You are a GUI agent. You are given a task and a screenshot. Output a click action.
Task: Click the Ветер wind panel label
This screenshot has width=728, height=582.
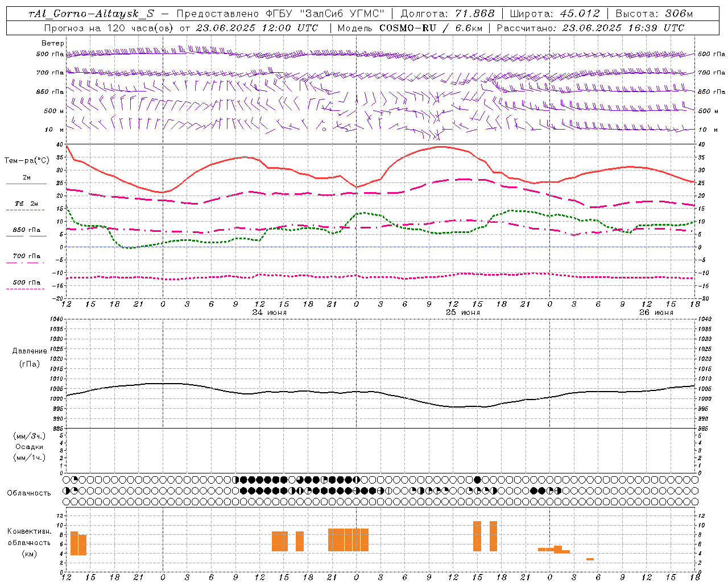click(x=53, y=43)
